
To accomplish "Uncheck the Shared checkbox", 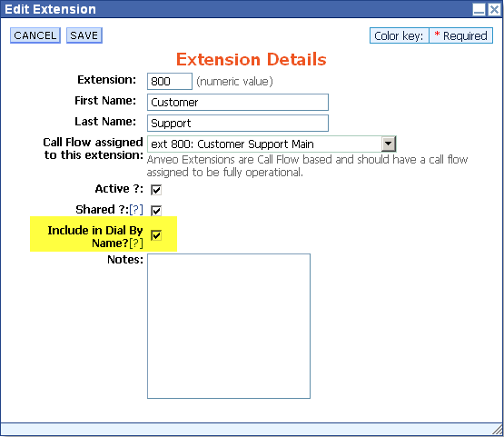I will 156,211.
